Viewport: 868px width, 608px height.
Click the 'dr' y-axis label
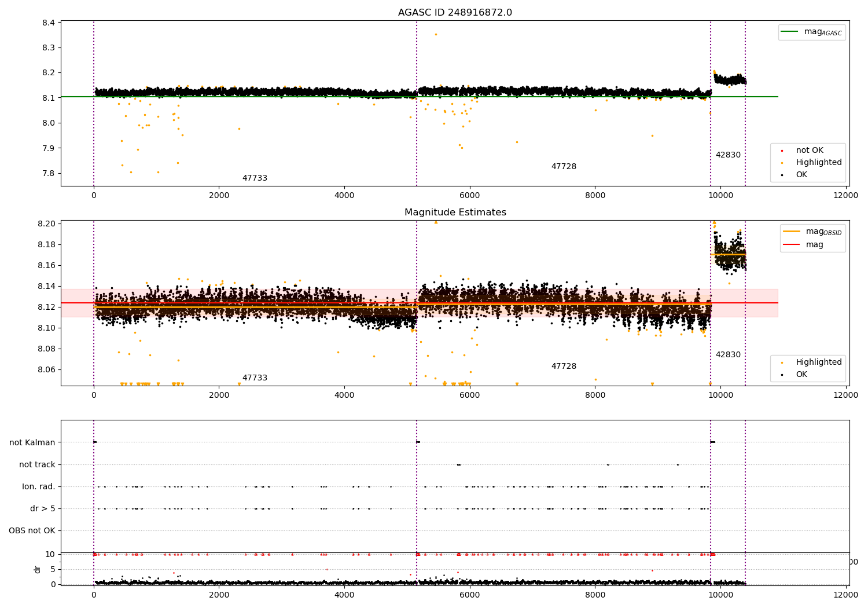pyautogui.click(x=38, y=569)
